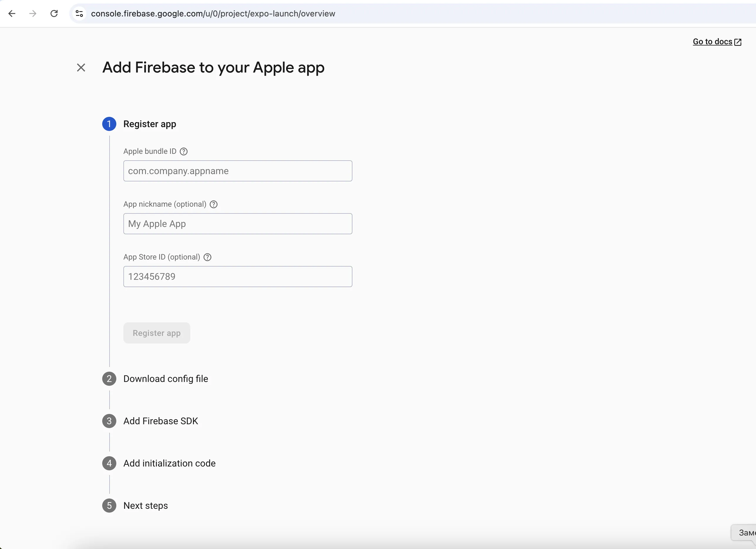Click the App Store ID (optional) label
This screenshot has width=756, height=549.
162,257
